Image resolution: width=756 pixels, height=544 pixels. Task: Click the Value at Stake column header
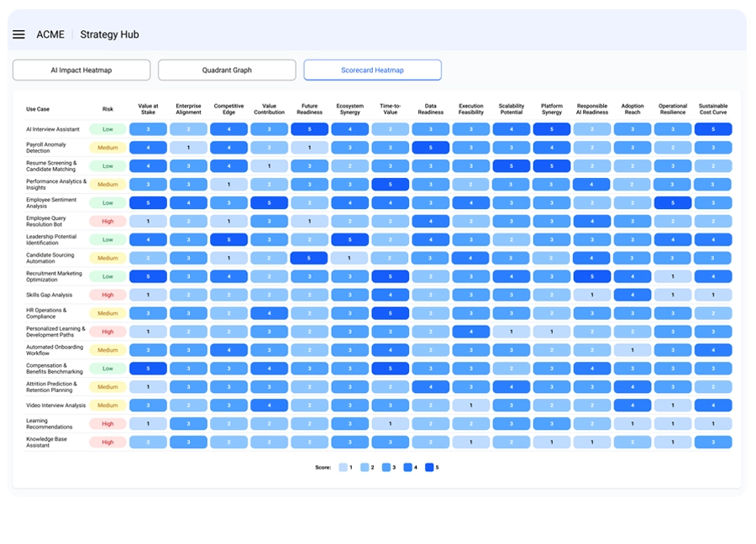[x=148, y=109]
